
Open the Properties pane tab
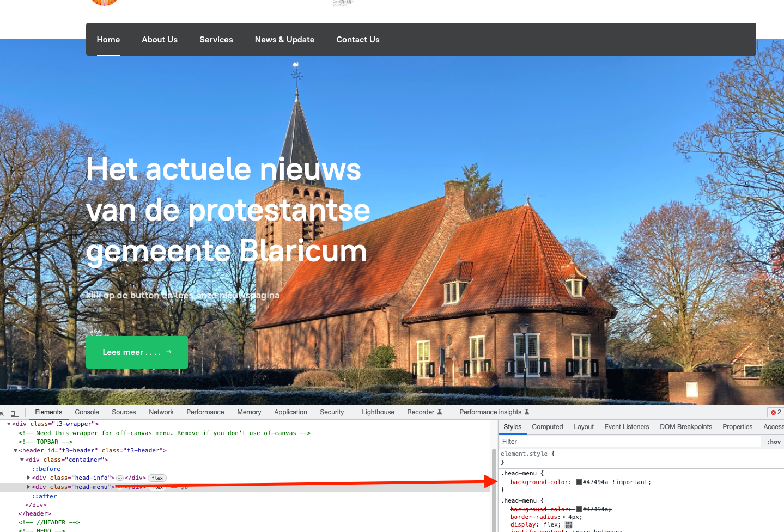[x=737, y=427]
